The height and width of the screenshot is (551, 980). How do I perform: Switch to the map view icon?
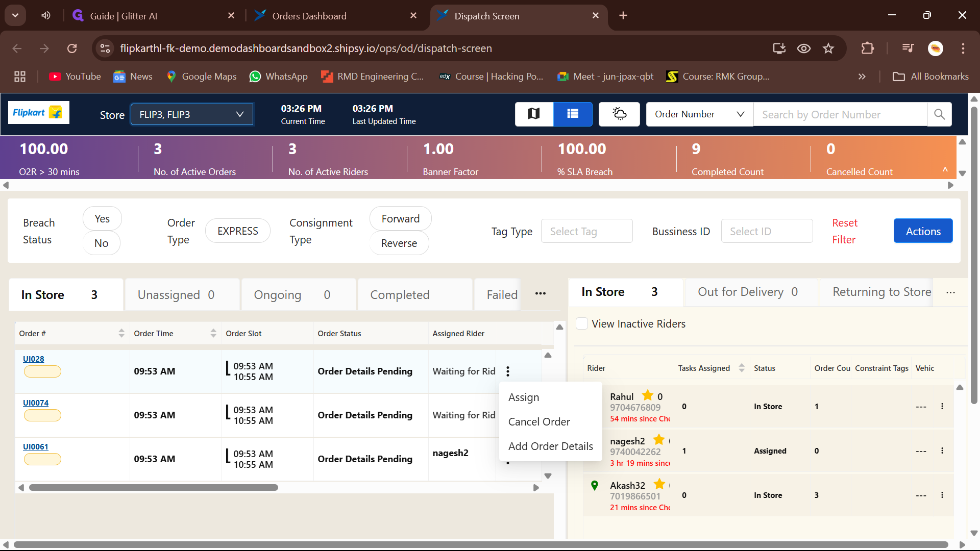[534, 114]
